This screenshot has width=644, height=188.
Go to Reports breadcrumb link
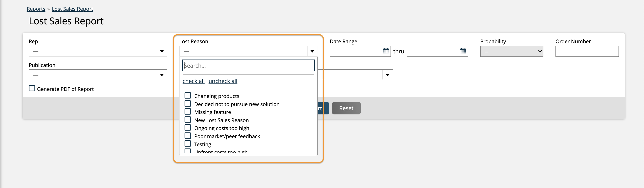click(36, 9)
